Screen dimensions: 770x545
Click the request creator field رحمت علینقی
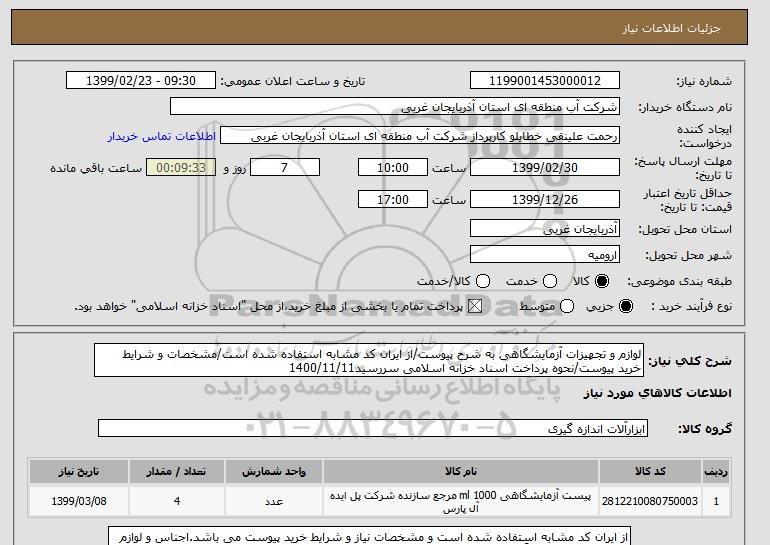(420, 136)
